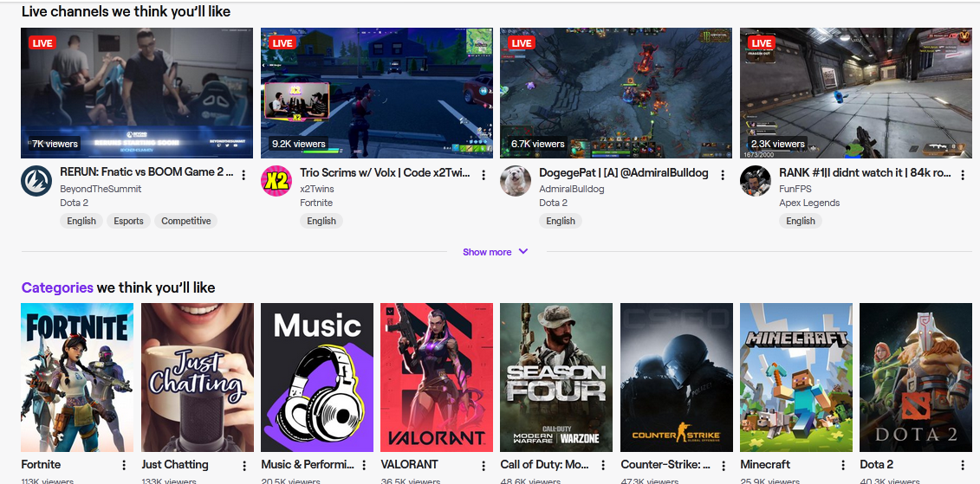Open Dota 2 game link under BeyondTheSummit
The image size is (980, 484).
click(x=75, y=203)
